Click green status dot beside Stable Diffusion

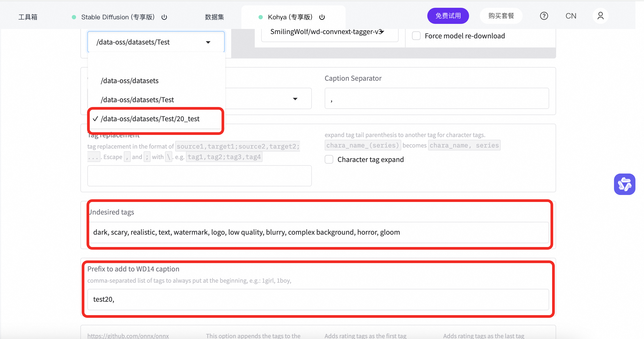click(74, 17)
